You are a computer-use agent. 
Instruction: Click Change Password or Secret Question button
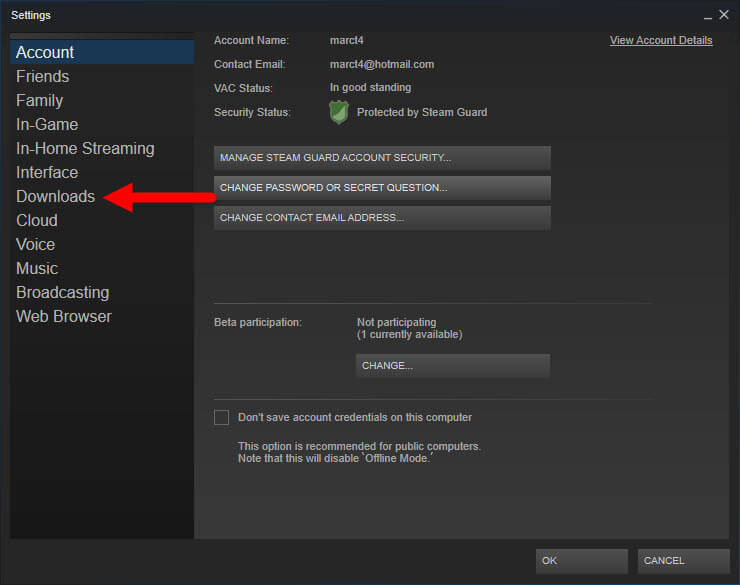[x=382, y=188]
